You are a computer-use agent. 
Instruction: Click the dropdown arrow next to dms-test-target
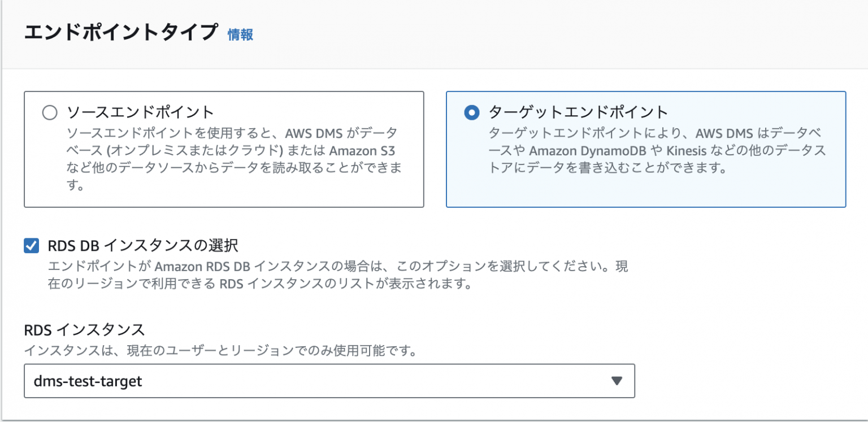617,381
